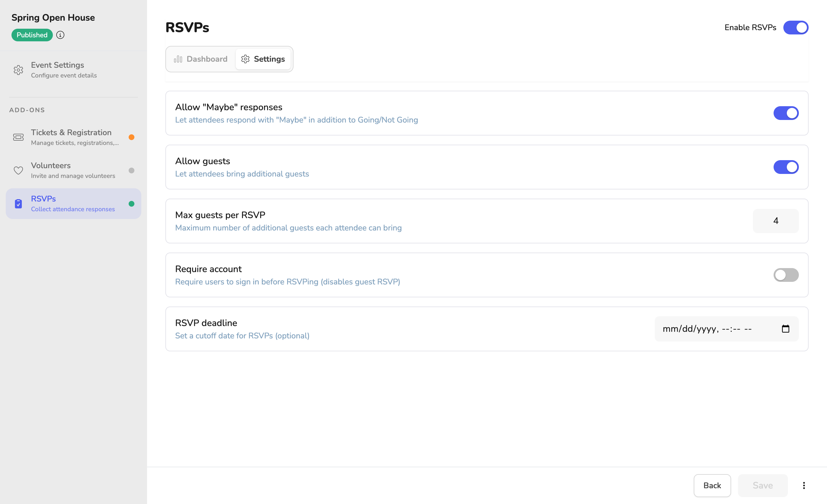Select the Settings tab
827x504 pixels.
[x=263, y=59]
